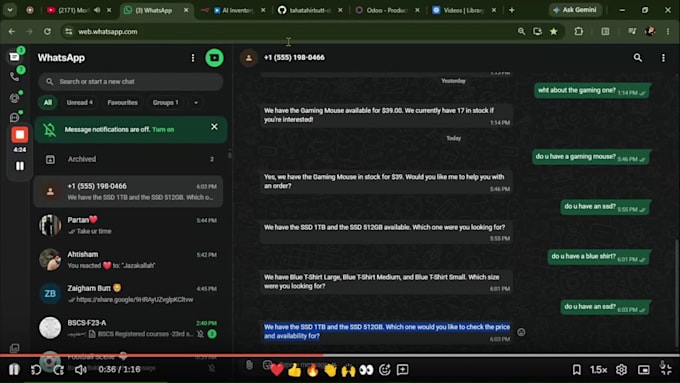Image resolution: width=680 pixels, height=383 pixels.
Task: Open chat with Partan
Action: click(x=129, y=225)
